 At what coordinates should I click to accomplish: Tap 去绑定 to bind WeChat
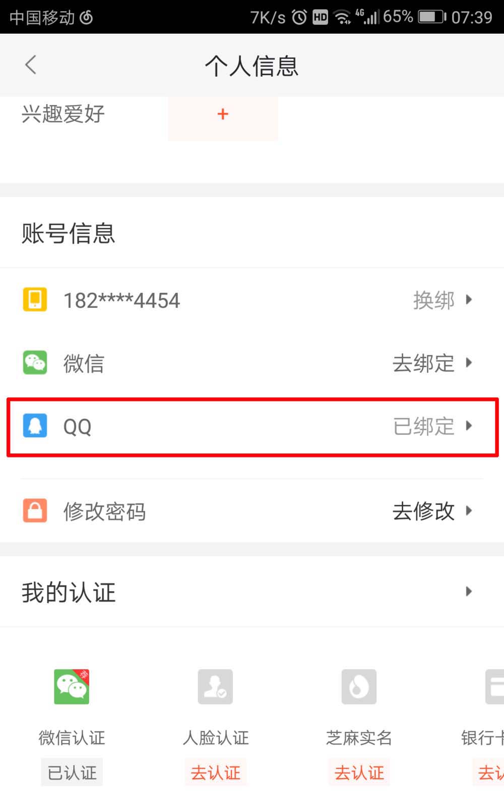pyautogui.click(x=423, y=363)
